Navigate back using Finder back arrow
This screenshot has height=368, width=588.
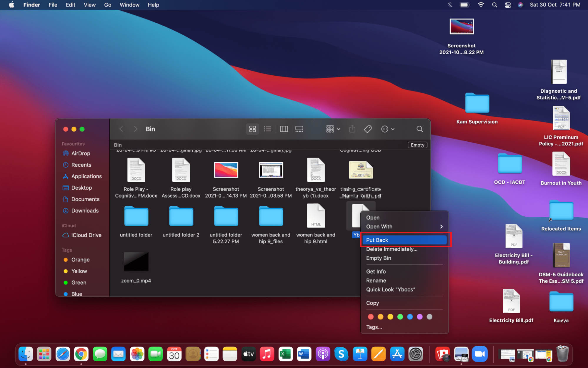click(121, 129)
